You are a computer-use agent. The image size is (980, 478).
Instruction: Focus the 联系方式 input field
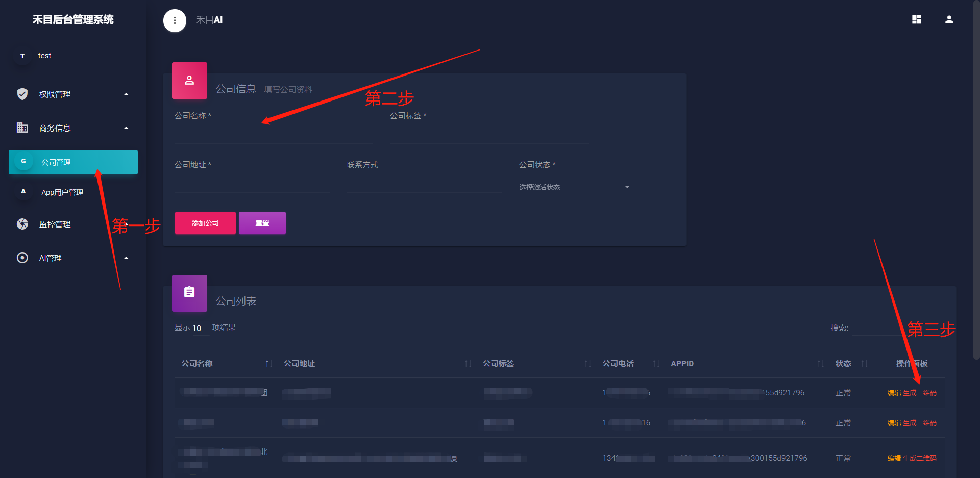(x=425, y=184)
